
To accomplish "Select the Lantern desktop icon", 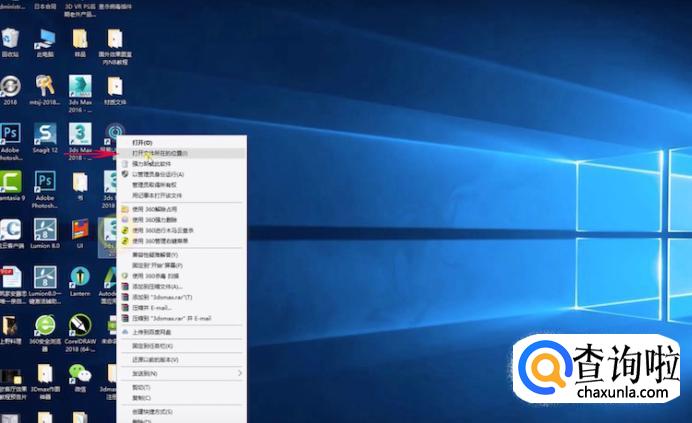I will [x=80, y=281].
